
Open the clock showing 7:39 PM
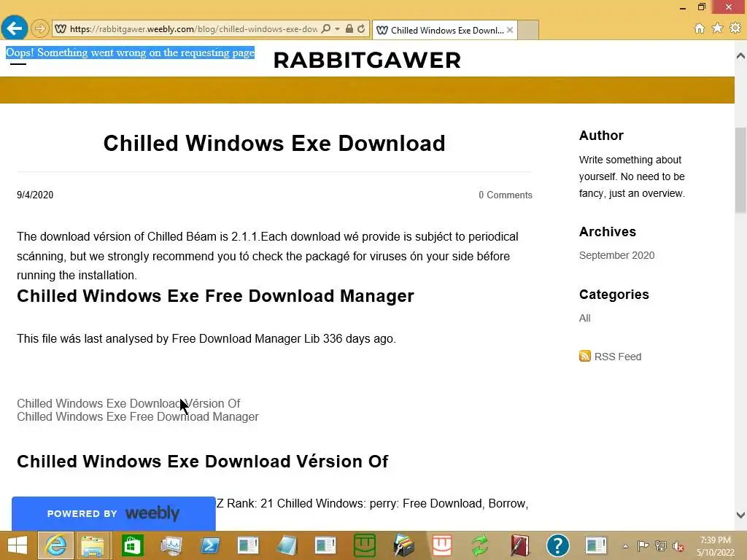coord(715,546)
